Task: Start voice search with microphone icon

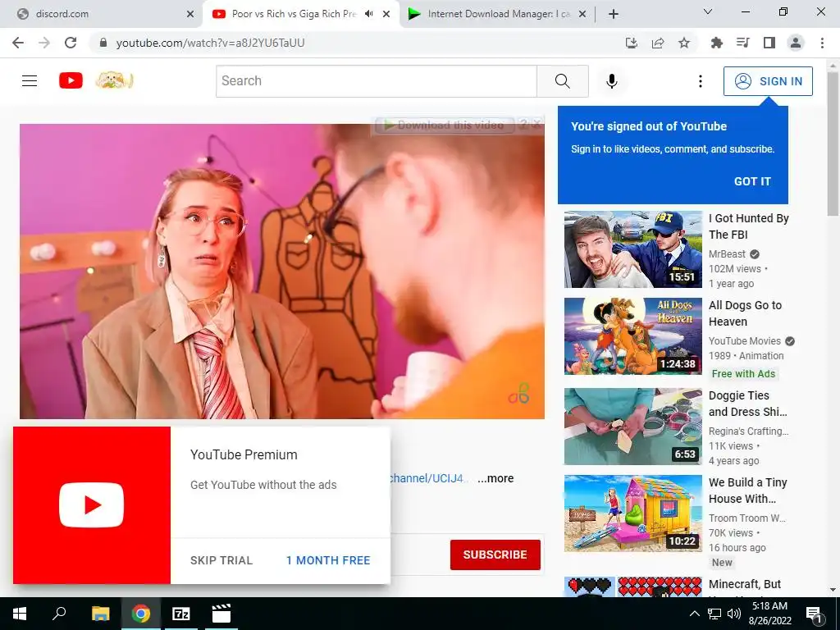Action: click(x=612, y=81)
